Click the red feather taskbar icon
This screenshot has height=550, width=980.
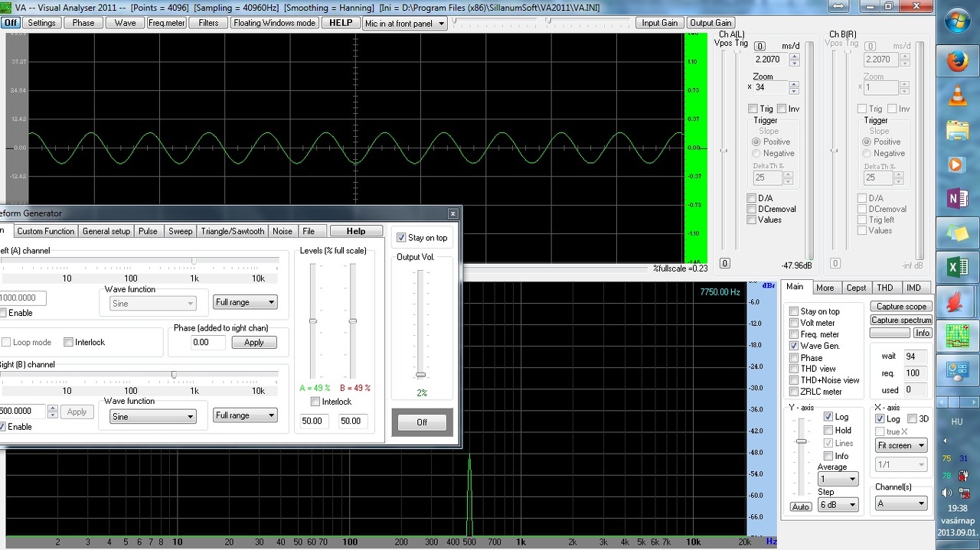957,301
